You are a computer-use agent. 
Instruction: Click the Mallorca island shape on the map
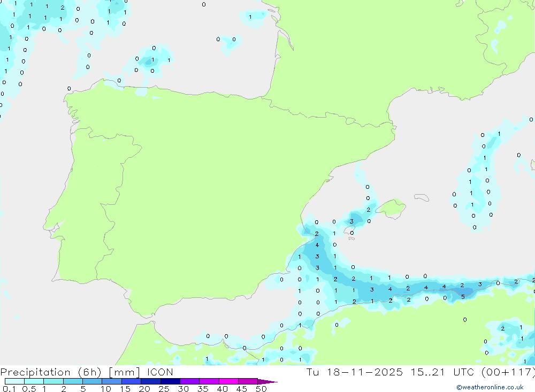(x=391, y=208)
